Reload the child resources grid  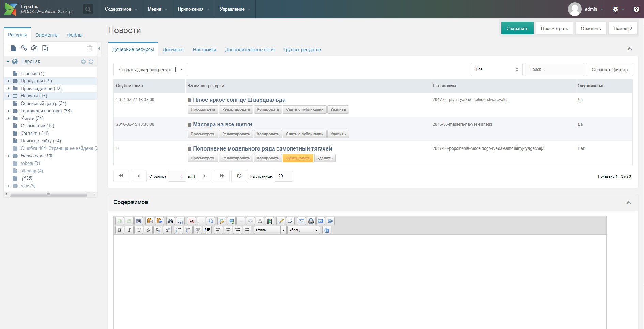239,176
